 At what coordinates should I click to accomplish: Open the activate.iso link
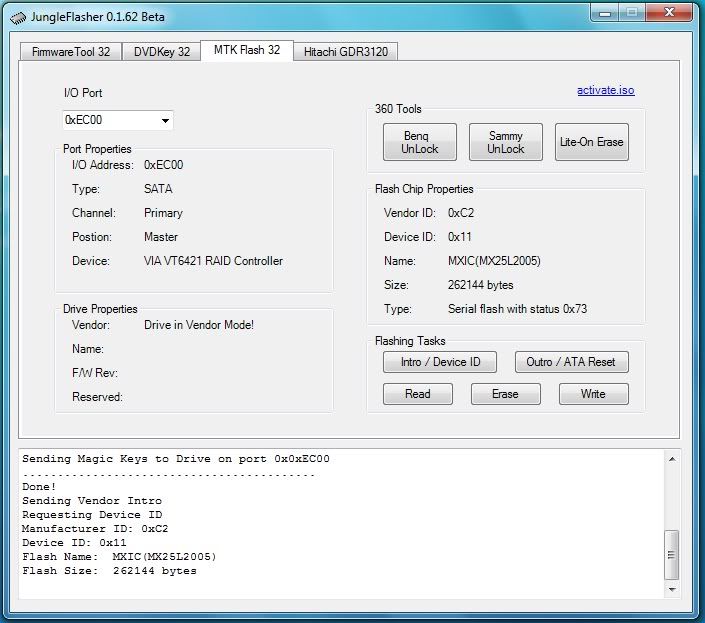pyautogui.click(x=606, y=90)
